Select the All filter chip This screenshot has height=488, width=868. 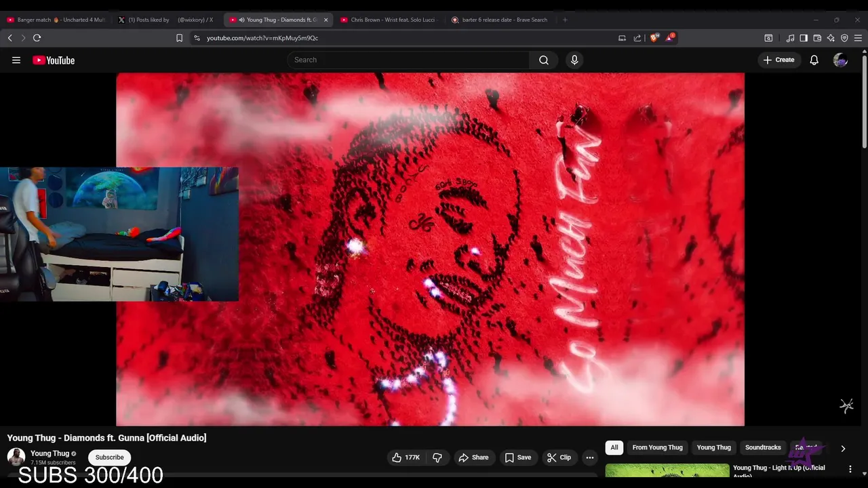(x=614, y=447)
